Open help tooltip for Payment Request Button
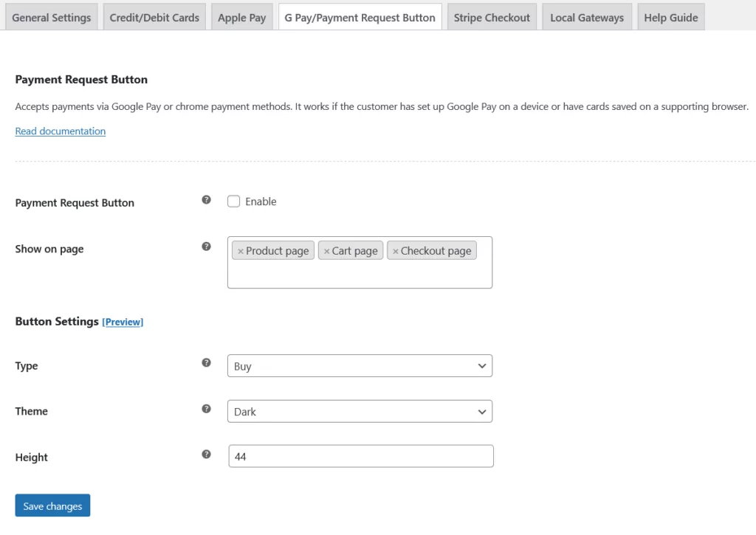This screenshot has height=535, width=756. click(206, 200)
